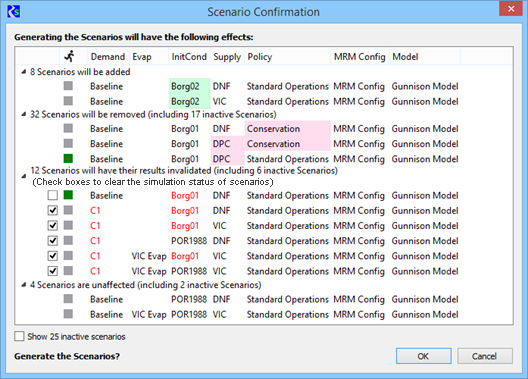This screenshot has width=528, height=379.
Task: Click the running-figure simulation status column header icon
Action: 70,56
